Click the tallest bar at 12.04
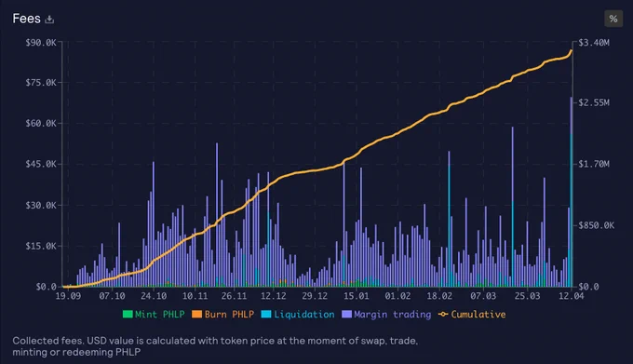Image resolution: width=633 pixels, height=364 pixels. (x=572, y=192)
